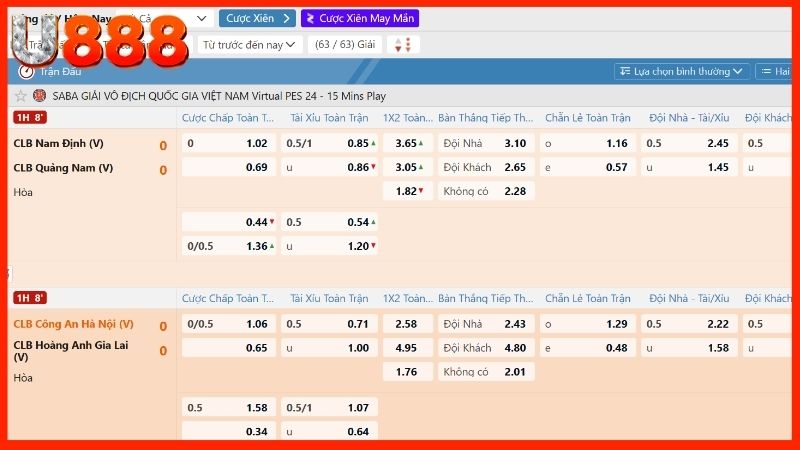The width and height of the screenshot is (800, 450).
Task: Click the red league ball icon beside SABA title
Action: point(39,95)
